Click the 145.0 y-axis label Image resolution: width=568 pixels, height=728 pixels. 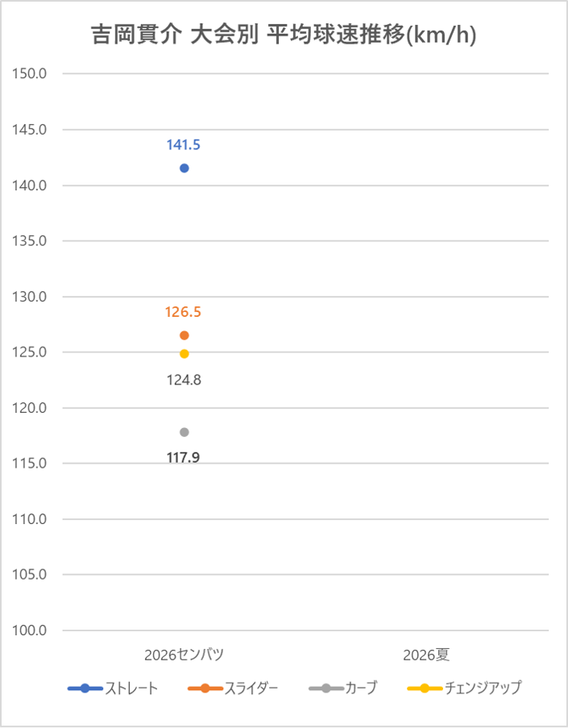(31, 129)
